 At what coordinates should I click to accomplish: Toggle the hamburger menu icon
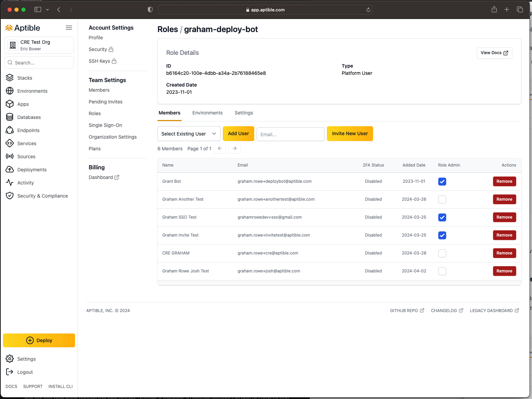(69, 28)
